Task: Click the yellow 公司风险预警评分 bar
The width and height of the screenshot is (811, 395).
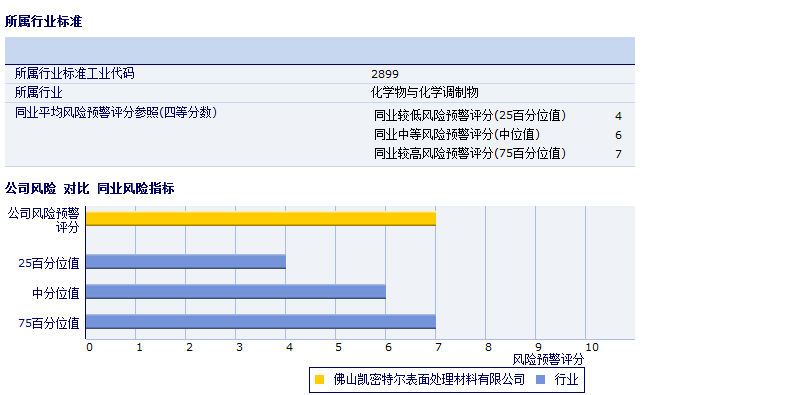Action: 261,219
